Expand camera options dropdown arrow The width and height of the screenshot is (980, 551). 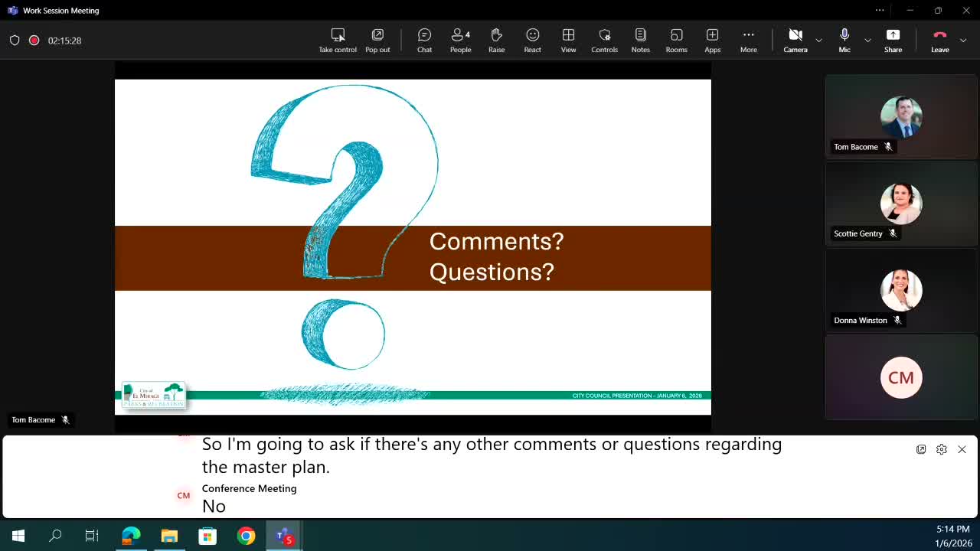[818, 40]
